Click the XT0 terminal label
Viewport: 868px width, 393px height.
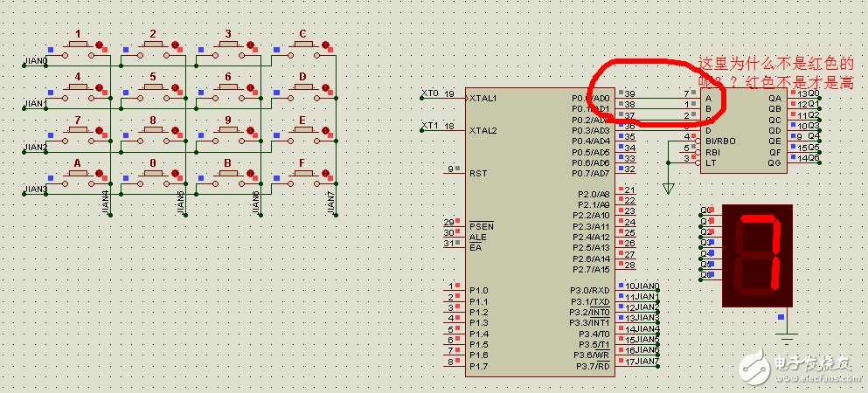430,93
